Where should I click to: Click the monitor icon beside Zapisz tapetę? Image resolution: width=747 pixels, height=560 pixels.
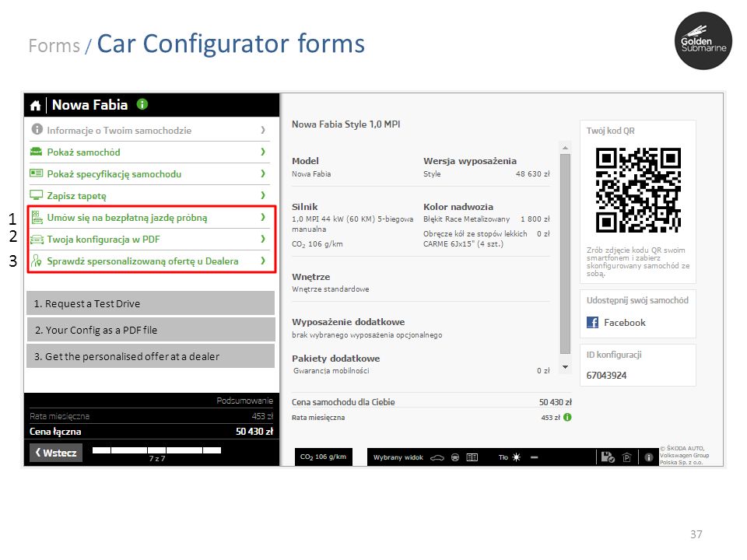click(x=37, y=195)
